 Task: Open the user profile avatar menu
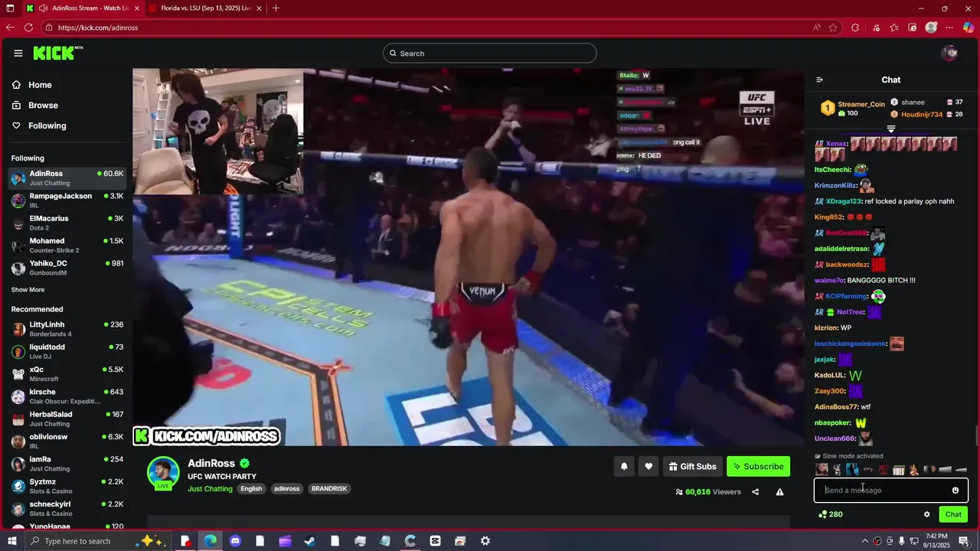(949, 53)
